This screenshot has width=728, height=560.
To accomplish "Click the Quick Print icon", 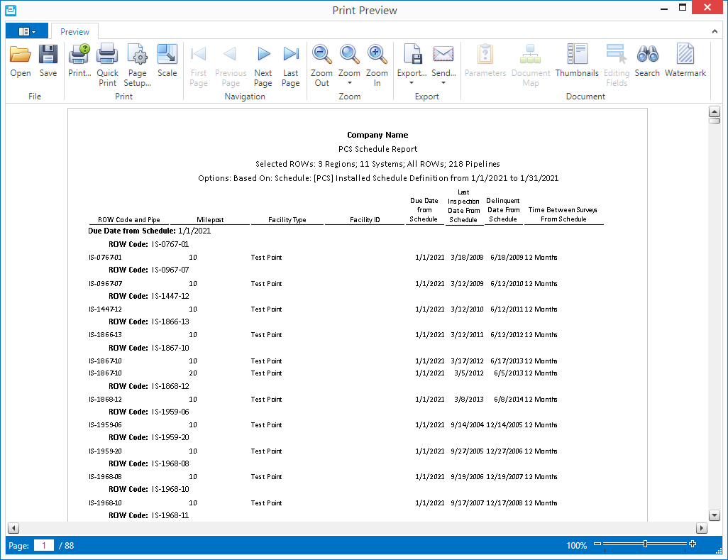I will pyautogui.click(x=107, y=55).
